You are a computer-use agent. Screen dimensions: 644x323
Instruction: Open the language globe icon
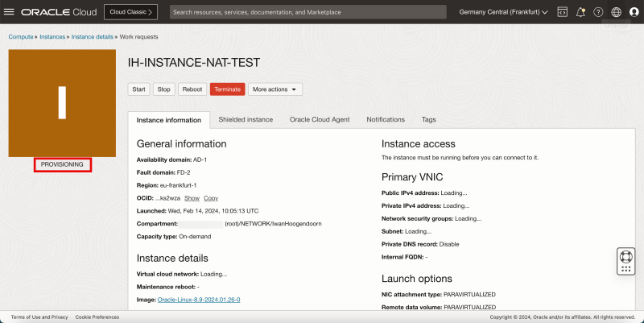coord(616,12)
